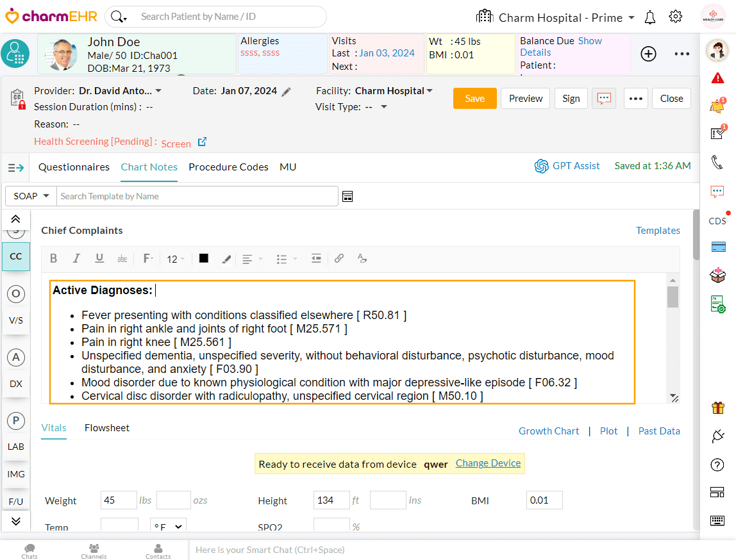Click the pencil icon to edit date

(287, 92)
